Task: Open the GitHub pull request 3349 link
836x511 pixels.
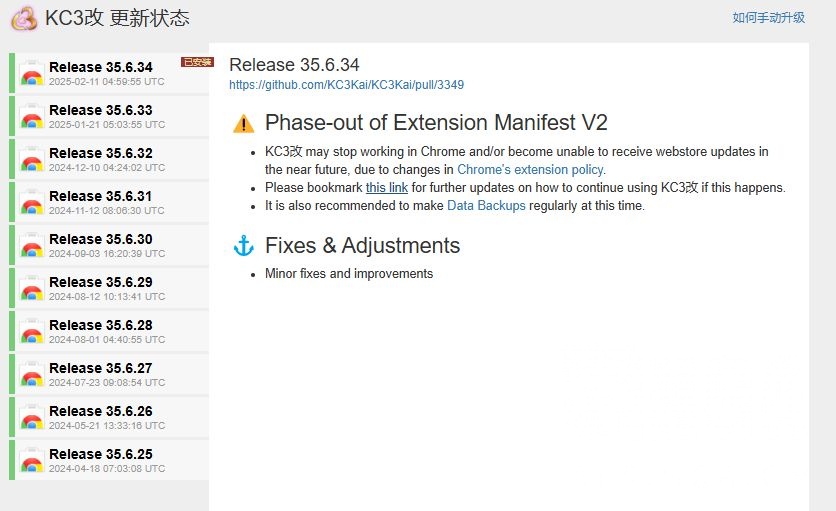Action: (x=346, y=85)
